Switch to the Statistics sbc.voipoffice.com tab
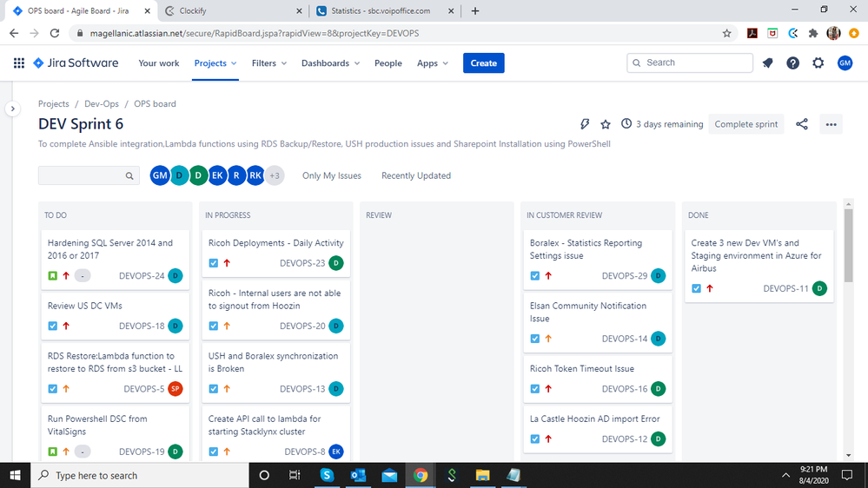 [x=386, y=11]
